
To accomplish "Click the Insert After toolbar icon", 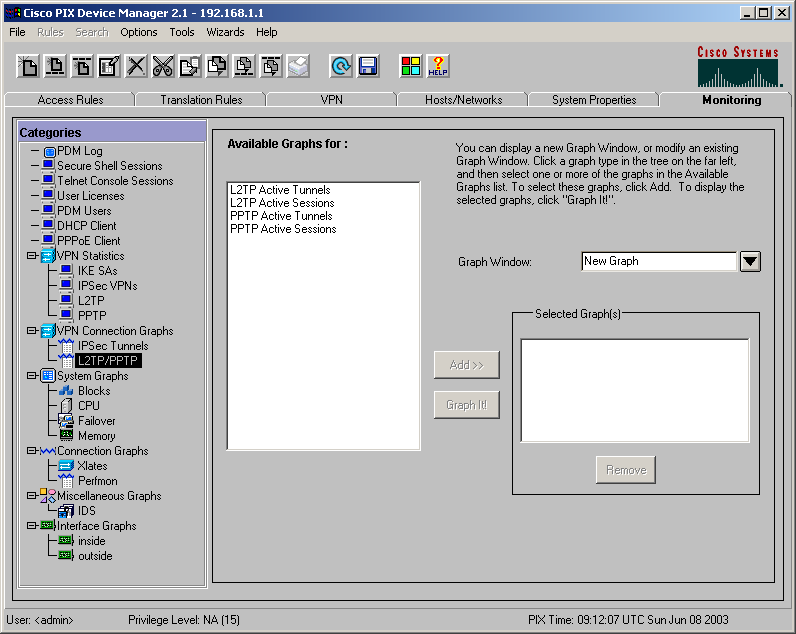I will tap(82, 66).
